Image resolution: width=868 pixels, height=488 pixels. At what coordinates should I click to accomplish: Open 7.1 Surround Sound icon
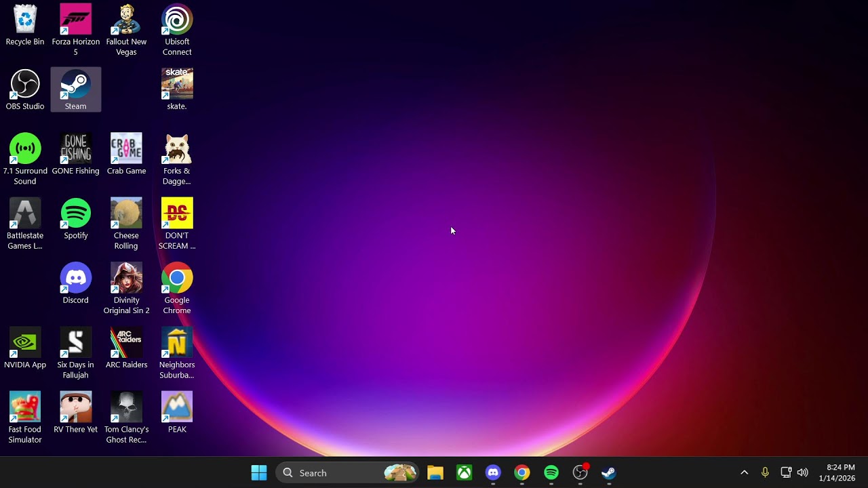25,159
